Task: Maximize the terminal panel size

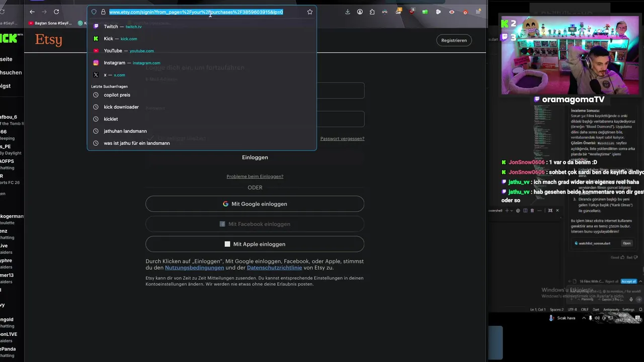Action: (550, 211)
